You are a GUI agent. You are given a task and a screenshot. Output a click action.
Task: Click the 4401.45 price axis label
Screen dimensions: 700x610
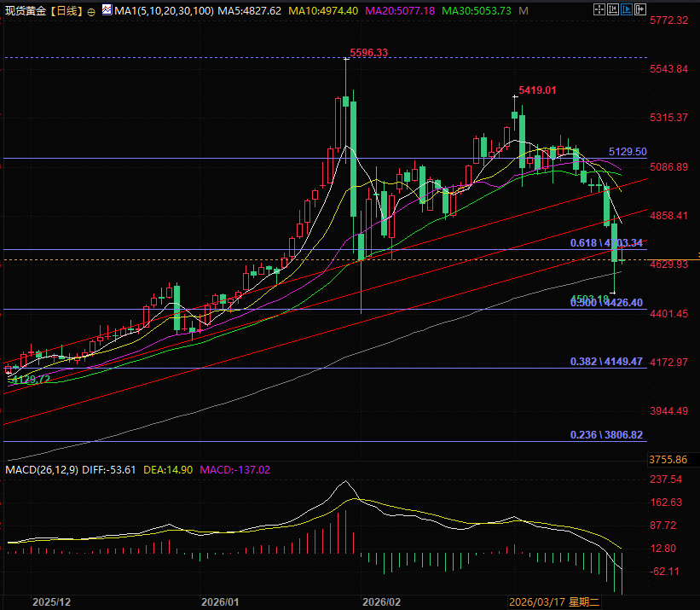tap(668, 313)
